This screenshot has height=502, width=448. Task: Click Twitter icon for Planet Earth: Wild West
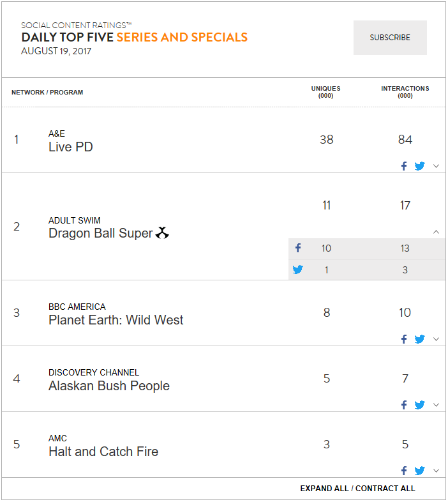click(x=419, y=339)
